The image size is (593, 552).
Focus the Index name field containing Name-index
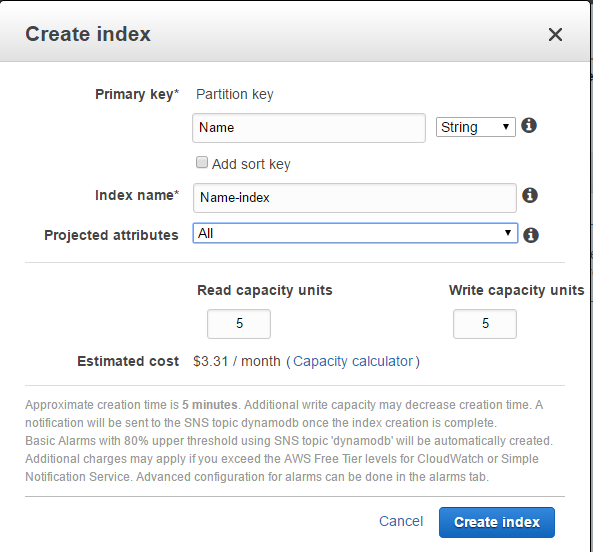point(355,198)
